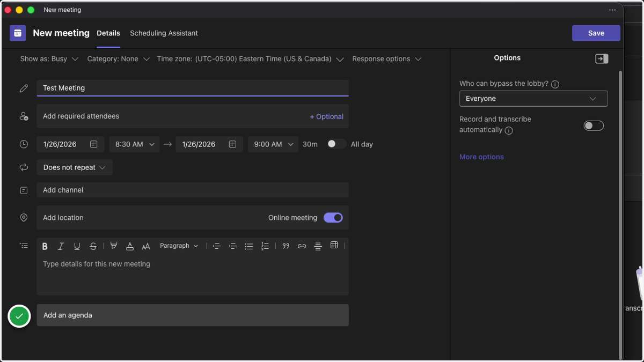
Task: Change the Time zone dropdown
Action: click(x=251, y=59)
